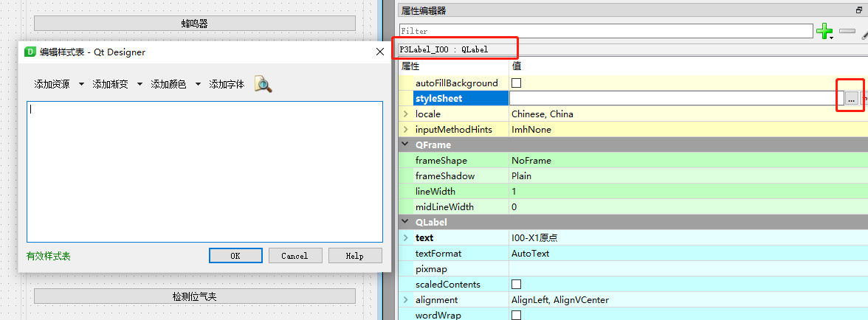The width and height of the screenshot is (868, 320).
Task: Confirm the stylesheet with OK
Action: point(235,255)
